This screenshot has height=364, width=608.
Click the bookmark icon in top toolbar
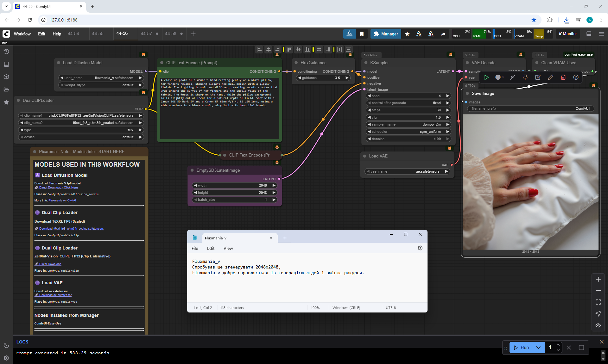[362, 34]
